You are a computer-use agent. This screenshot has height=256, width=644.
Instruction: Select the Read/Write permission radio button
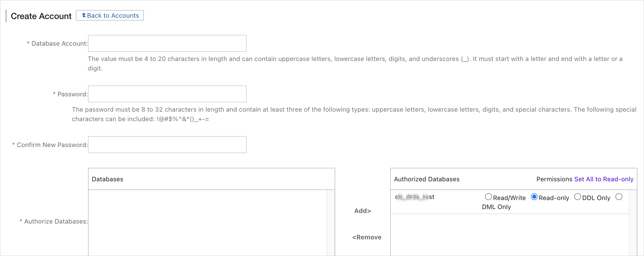[x=488, y=197]
